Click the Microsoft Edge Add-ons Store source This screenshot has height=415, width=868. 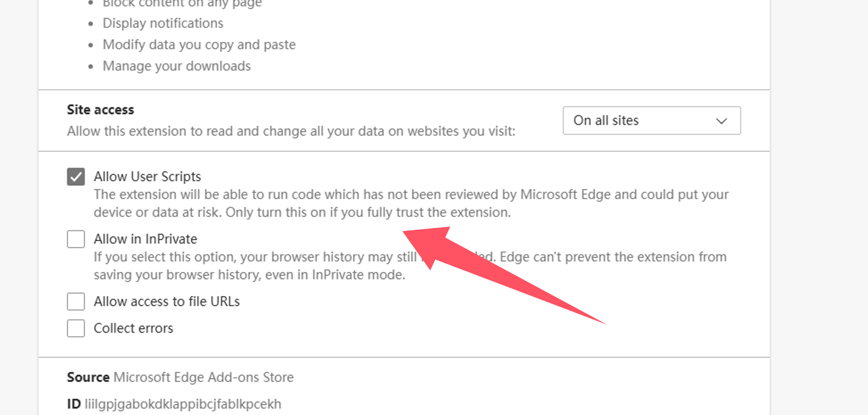click(204, 377)
